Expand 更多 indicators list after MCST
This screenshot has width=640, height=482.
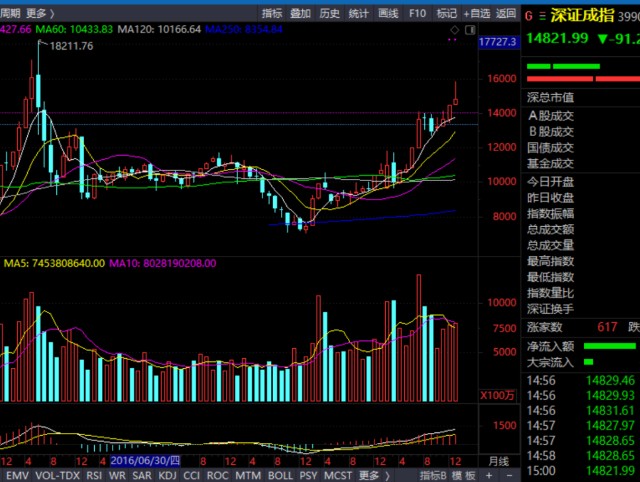371,475
